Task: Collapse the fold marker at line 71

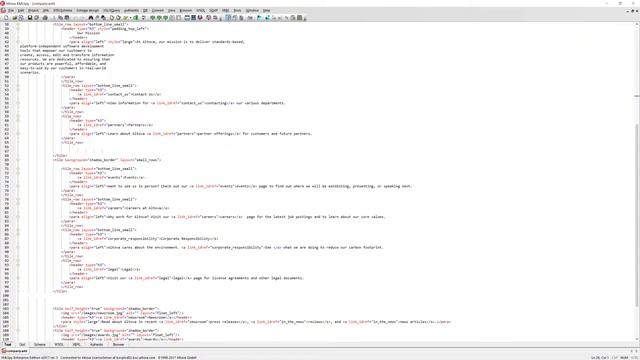Action: (18, 169)
